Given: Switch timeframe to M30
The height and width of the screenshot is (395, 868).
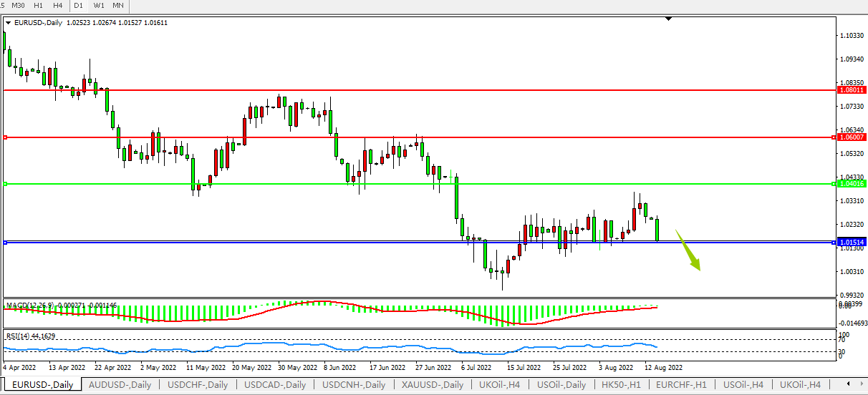Looking at the screenshot, I should [x=19, y=5].
